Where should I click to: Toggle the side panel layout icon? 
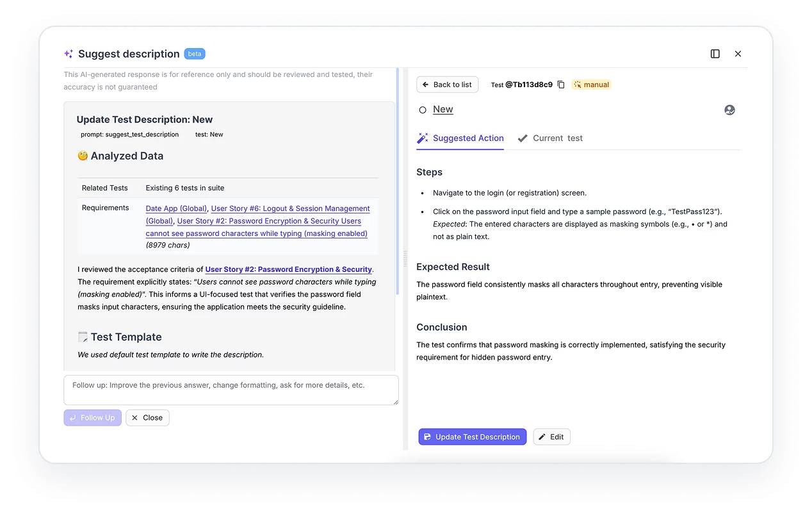(715, 54)
